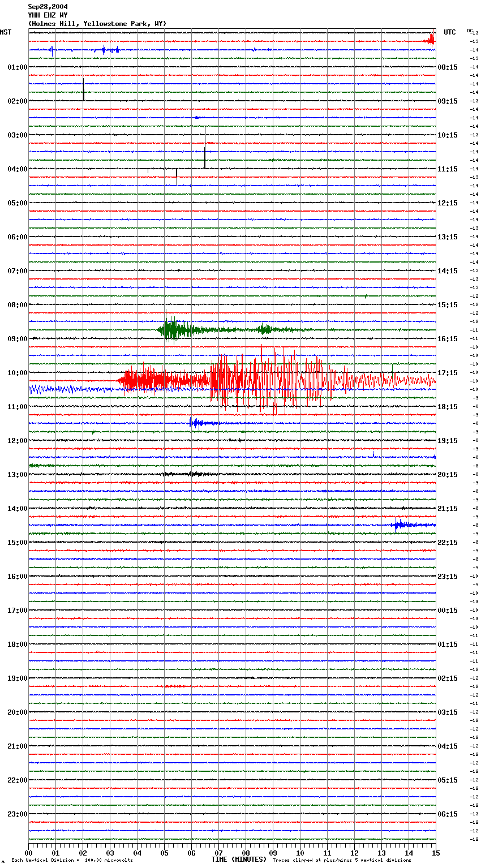Select the 09:00 MST time label
481x868 pixels.
18,339
